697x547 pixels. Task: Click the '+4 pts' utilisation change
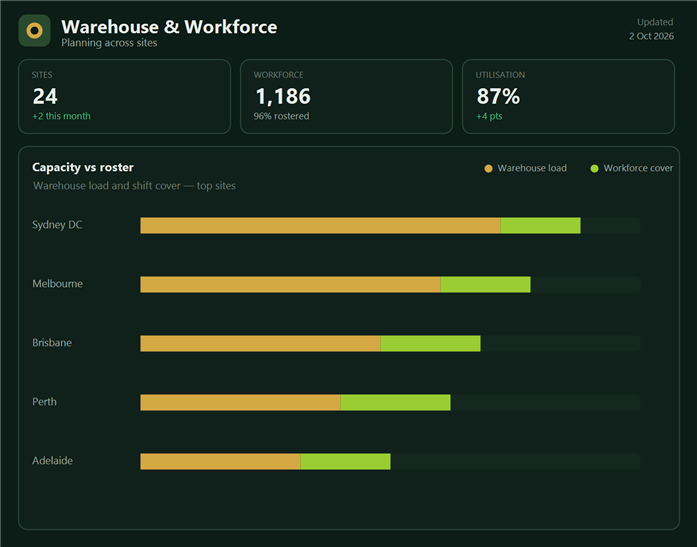[489, 116]
